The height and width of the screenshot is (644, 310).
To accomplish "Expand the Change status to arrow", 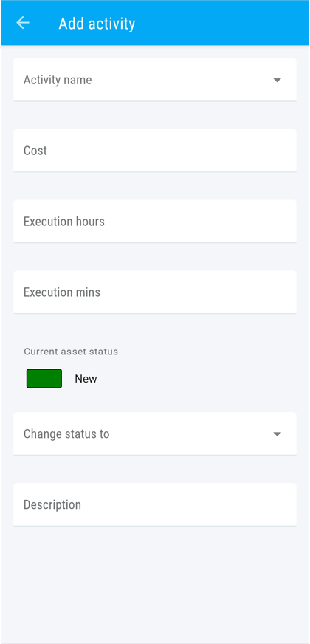I will click(x=277, y=434).
